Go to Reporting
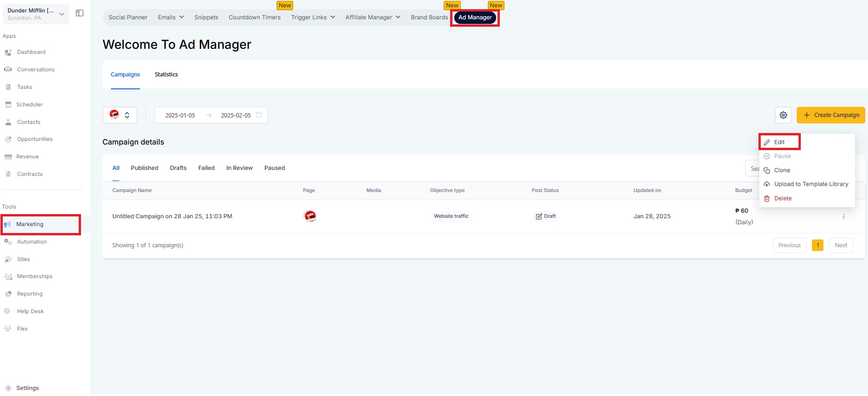Screen dimensions: 868x396 click(x=30, y=294)
